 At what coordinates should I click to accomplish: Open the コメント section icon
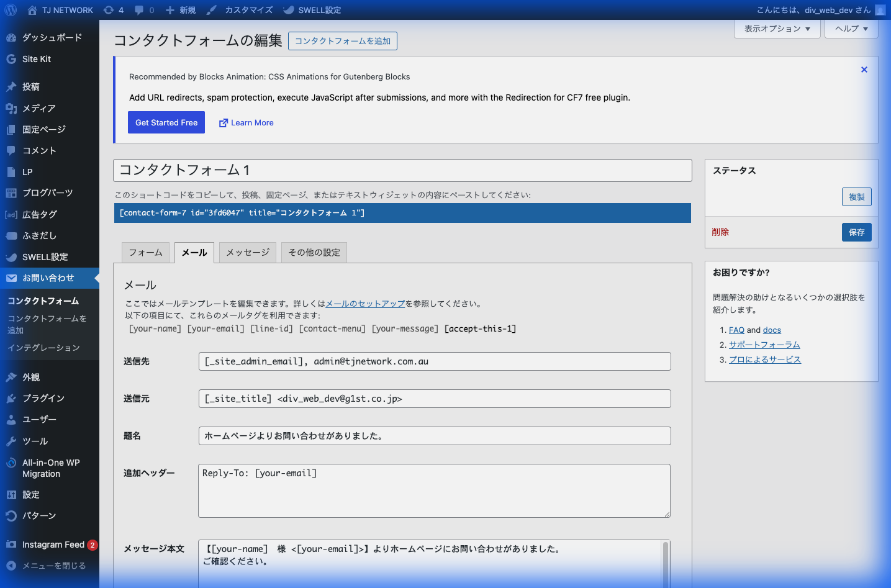coord(11,150)
